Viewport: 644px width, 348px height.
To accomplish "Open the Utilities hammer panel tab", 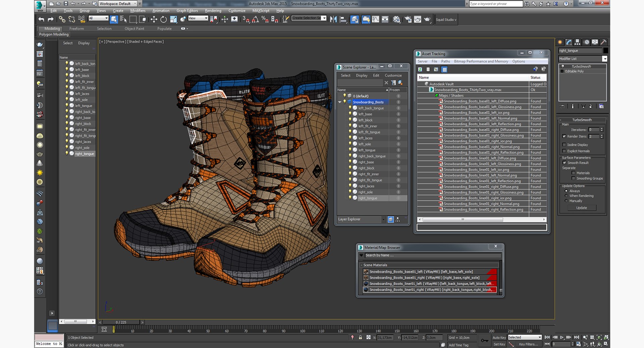I will pos(603,42).
